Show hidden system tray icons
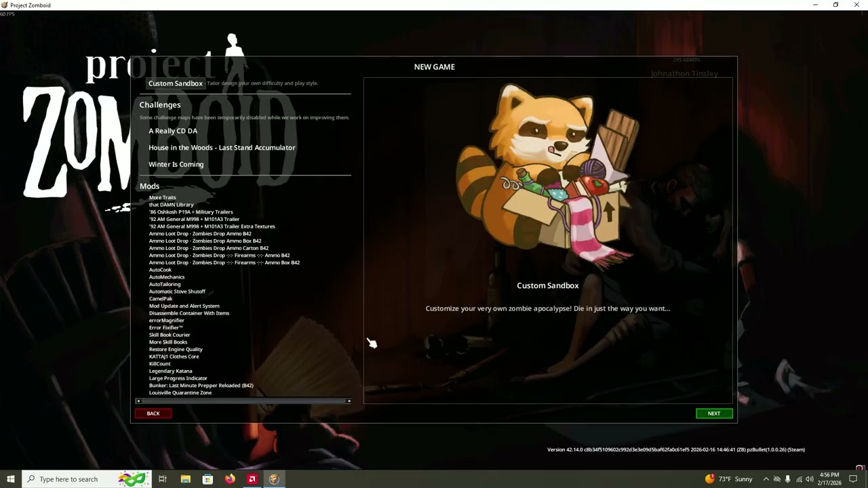868x488 pixels. pos(766,479)
